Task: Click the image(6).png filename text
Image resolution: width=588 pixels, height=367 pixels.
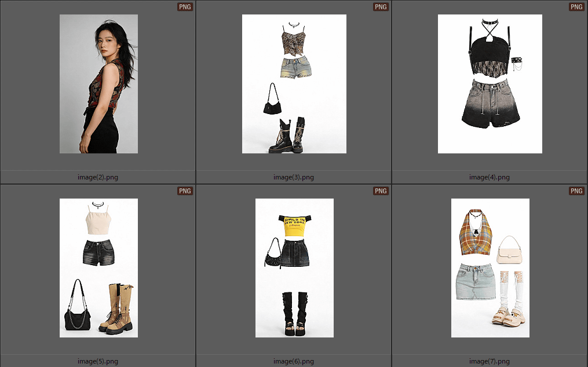Action: 294,361
